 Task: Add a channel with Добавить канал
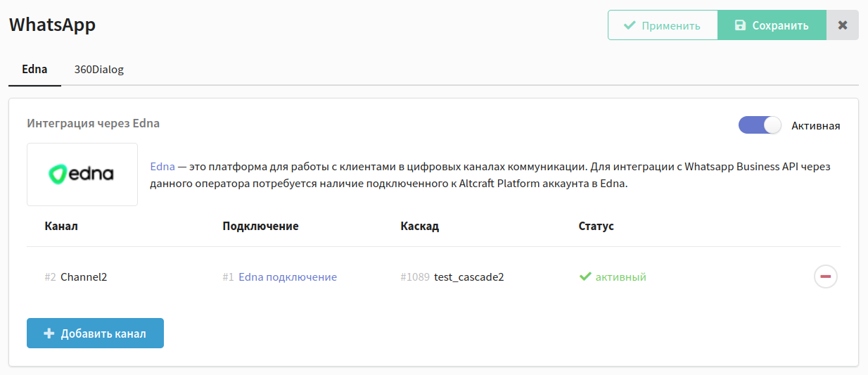(95, 333)
